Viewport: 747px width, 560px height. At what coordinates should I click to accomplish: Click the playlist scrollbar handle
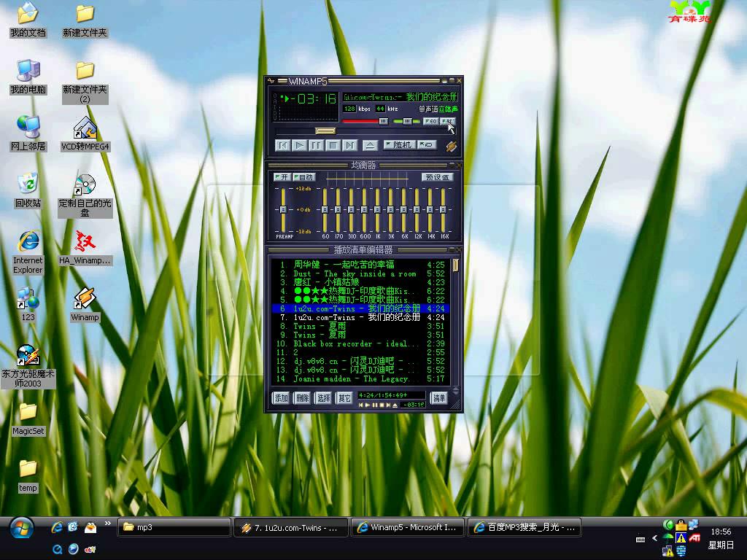(455, 265)
